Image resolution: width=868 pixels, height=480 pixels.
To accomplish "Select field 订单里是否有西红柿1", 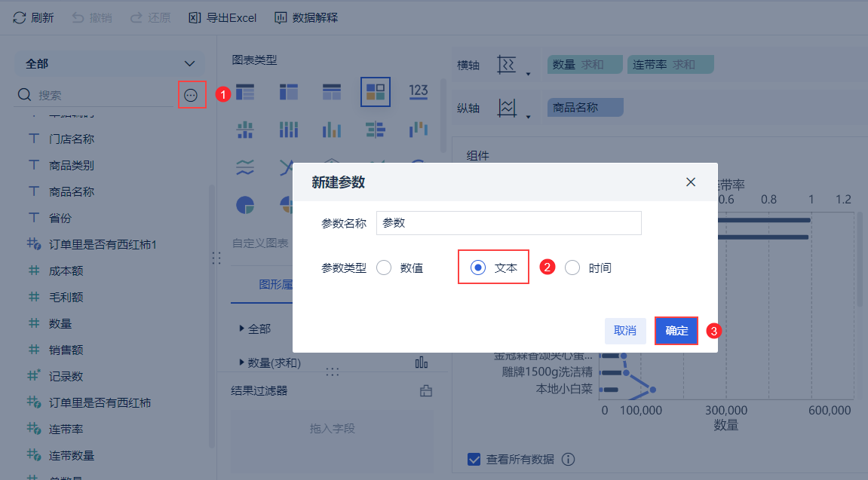I will point(103,244).
